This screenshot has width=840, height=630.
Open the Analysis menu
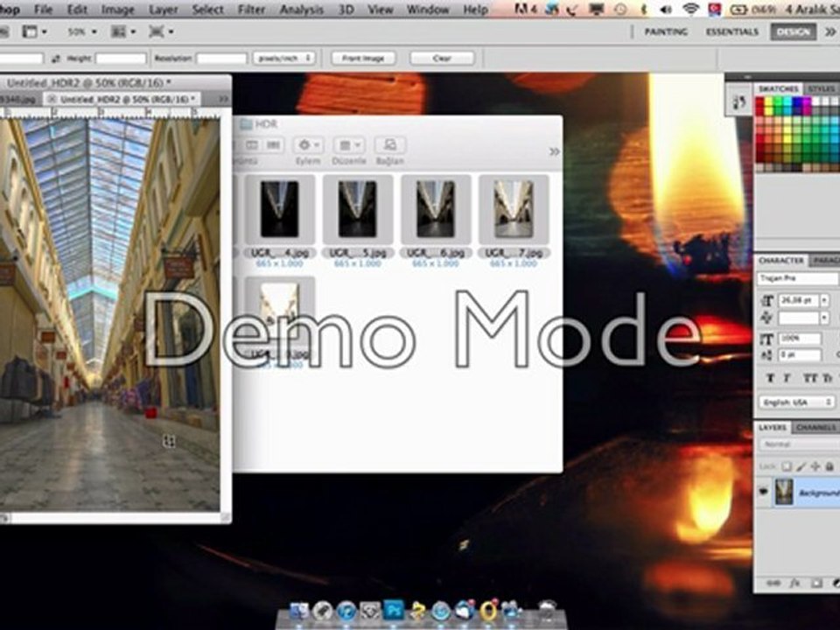(302, 10)
